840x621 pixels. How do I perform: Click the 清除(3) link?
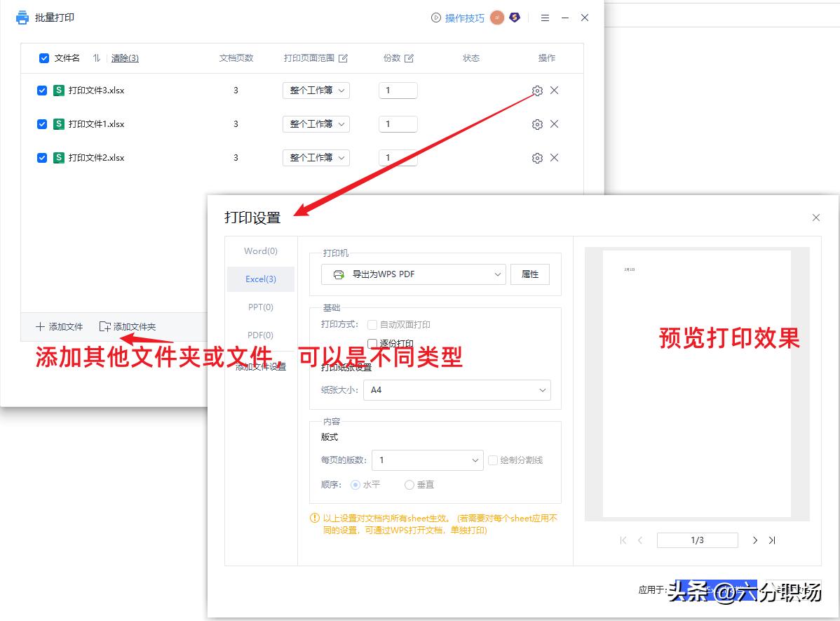[124, 58]
